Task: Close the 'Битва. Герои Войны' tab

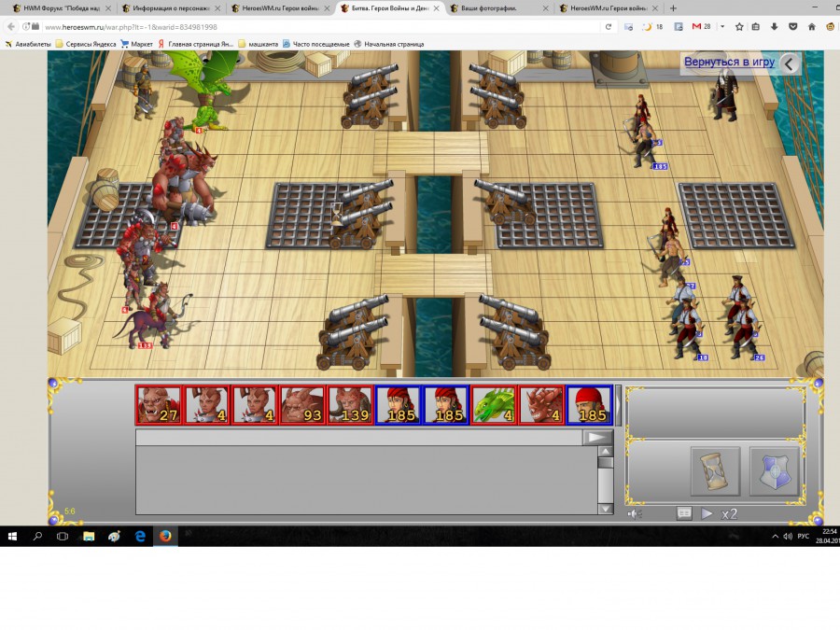Action: point(436,8)
